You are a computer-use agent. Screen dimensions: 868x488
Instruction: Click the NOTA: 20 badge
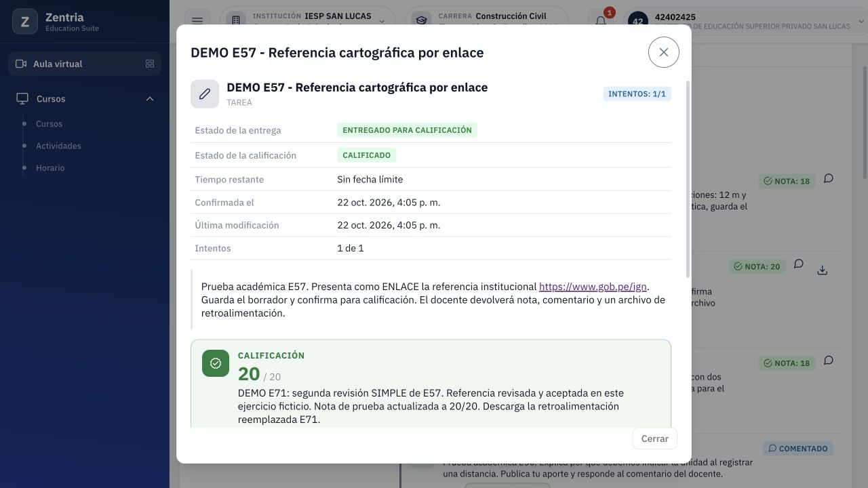point(757,266)
